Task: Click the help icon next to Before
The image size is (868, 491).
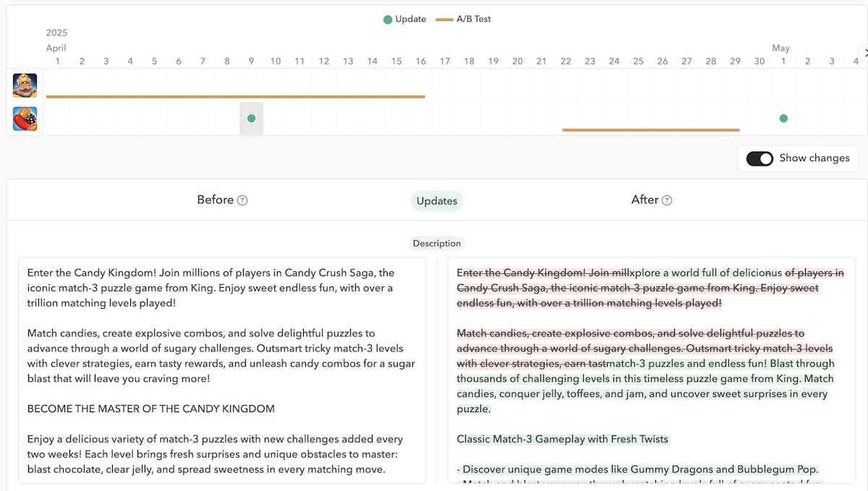Action: coord(242,200)
